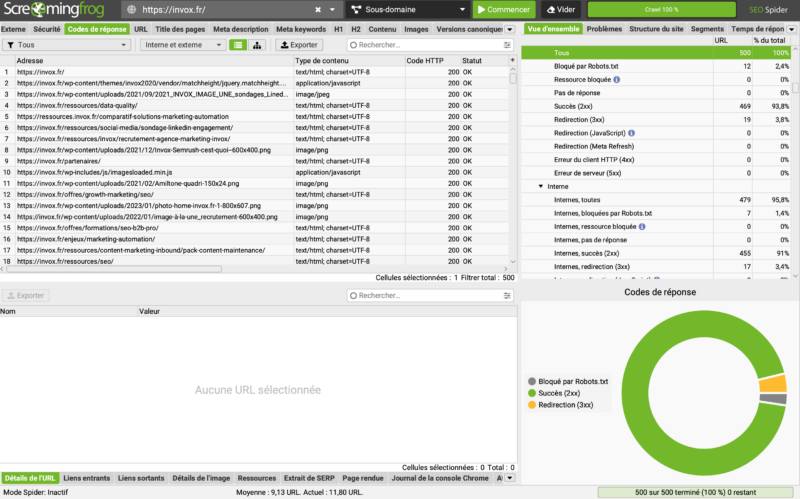Click the green Succès (2xx) legend swatch
Image resolution: width=800 pixels, height=499 pixels.
pos(532,393)
